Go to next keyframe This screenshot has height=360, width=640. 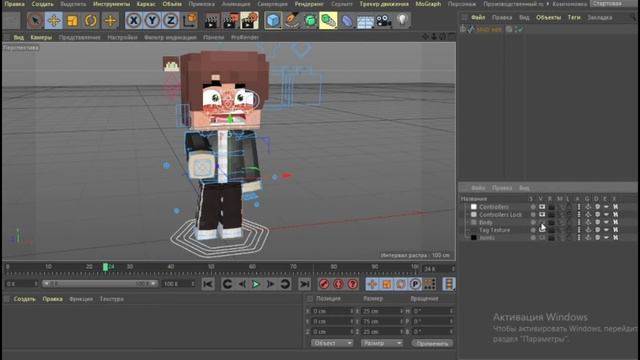pyautogui.click(x=285, y=284)
